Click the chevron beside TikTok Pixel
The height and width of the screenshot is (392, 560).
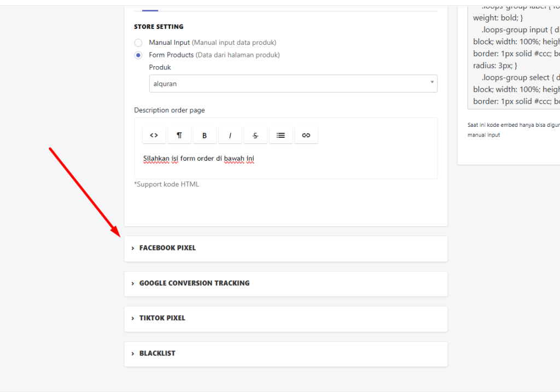(x=133, y=318)
